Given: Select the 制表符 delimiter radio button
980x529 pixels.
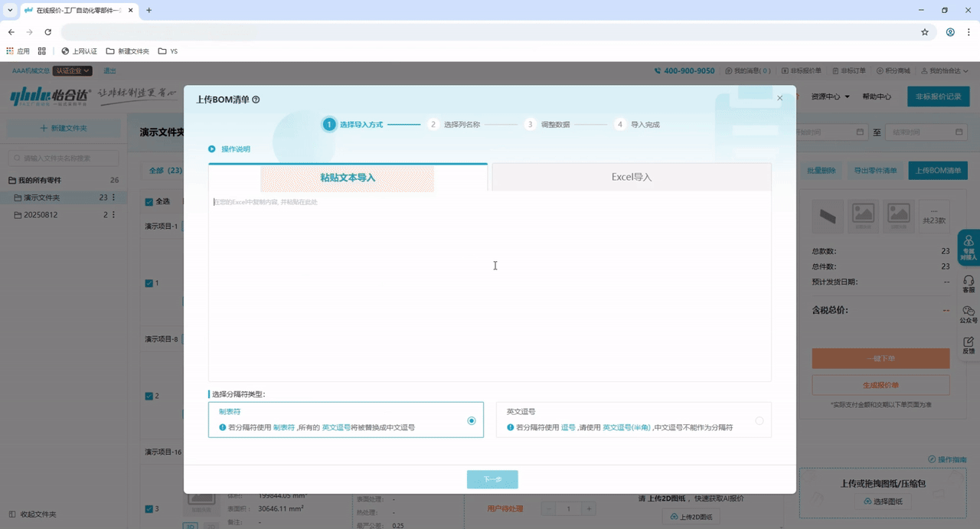Looking at the screenshot, I should point(472,420).
